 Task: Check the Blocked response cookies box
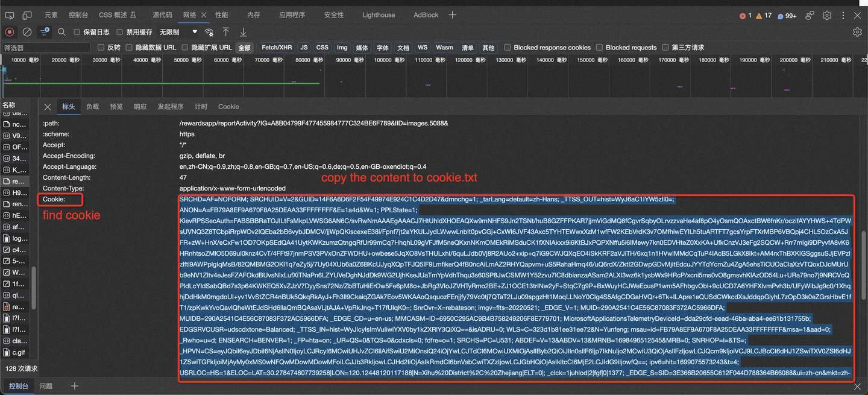coord(508,48)
